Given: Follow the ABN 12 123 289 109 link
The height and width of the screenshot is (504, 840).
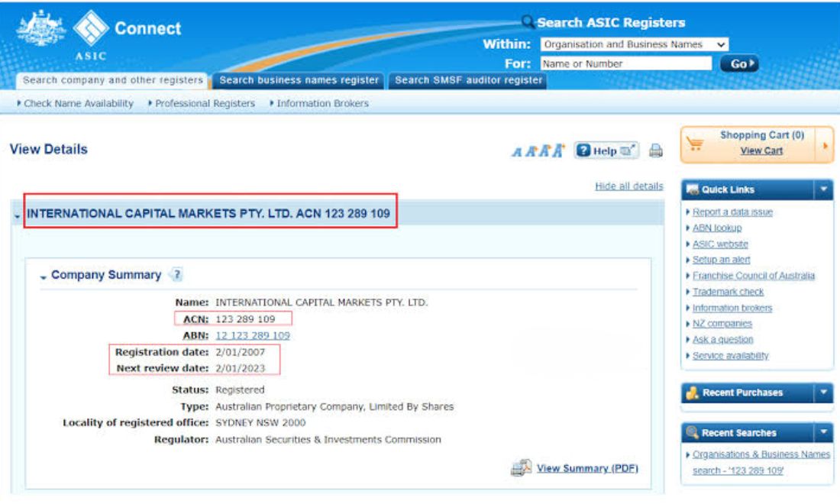Looking at the screenshot, I should point(252,335).
